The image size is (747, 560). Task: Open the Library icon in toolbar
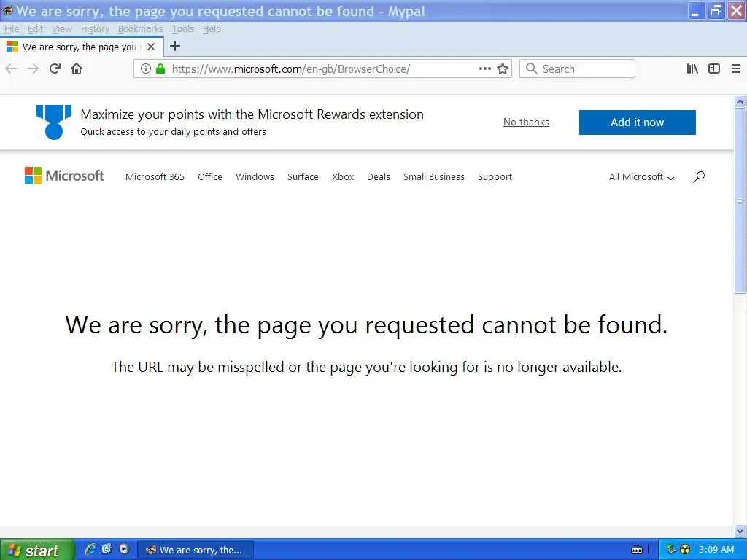point(692,69)
